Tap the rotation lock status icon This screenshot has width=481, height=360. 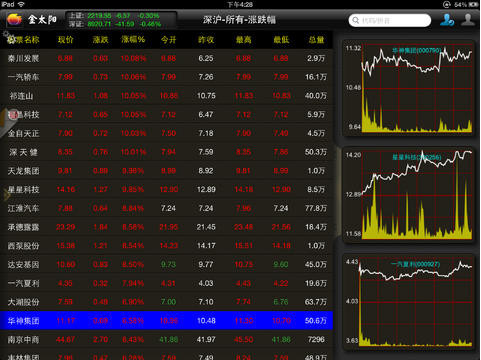click(x=447, y=4)
